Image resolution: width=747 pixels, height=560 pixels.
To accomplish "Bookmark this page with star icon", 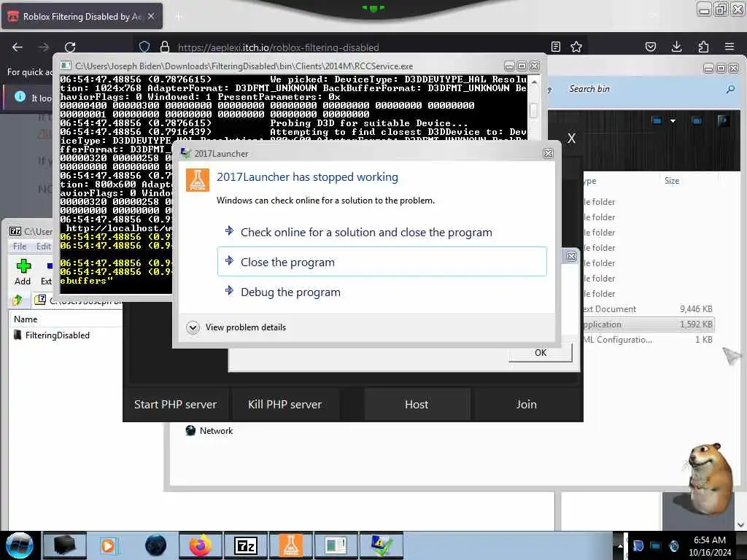I will [x=576, y=47].
